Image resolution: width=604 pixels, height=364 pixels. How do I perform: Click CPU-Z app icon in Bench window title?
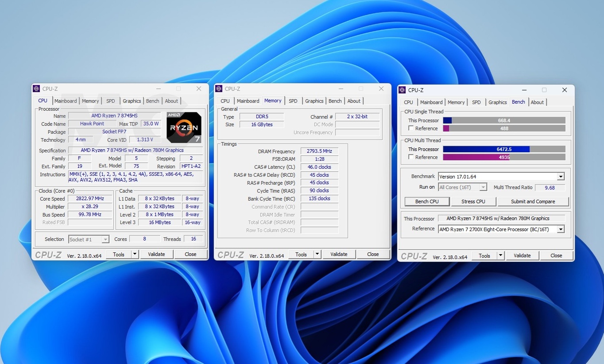tap(402, 90)
